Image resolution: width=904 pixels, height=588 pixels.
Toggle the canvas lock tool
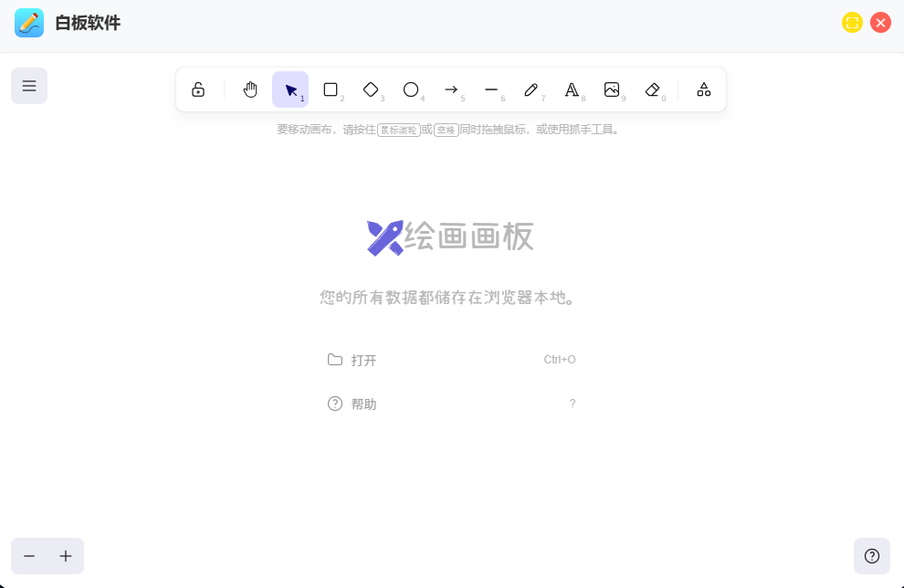pos(198,89)
